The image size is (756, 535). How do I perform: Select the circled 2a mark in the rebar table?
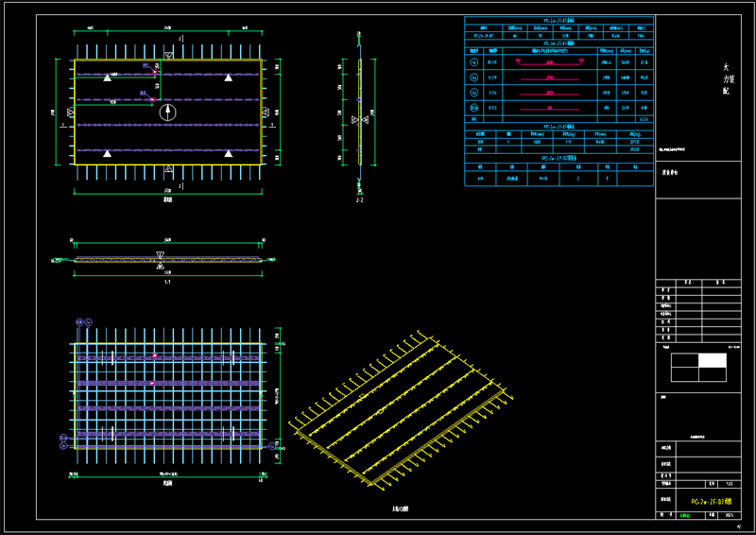pos(474,78)
